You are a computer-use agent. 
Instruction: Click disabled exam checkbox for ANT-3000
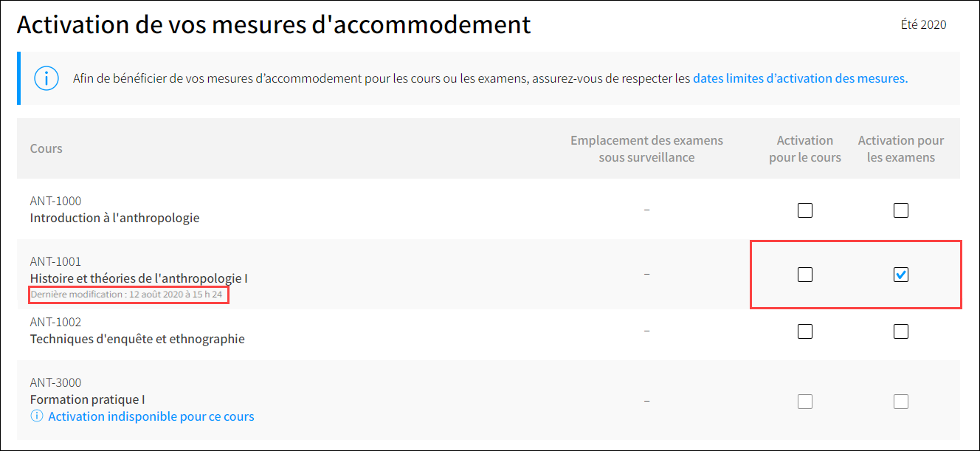point(901,402)
